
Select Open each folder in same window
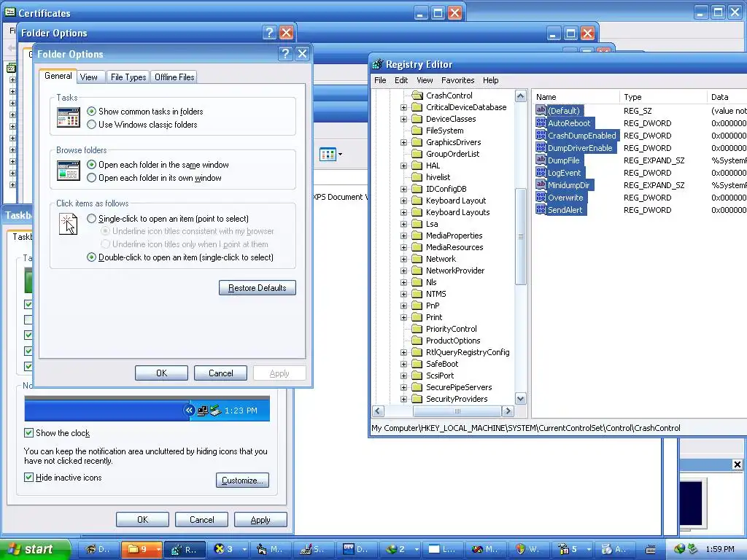(x=91, y=165)
